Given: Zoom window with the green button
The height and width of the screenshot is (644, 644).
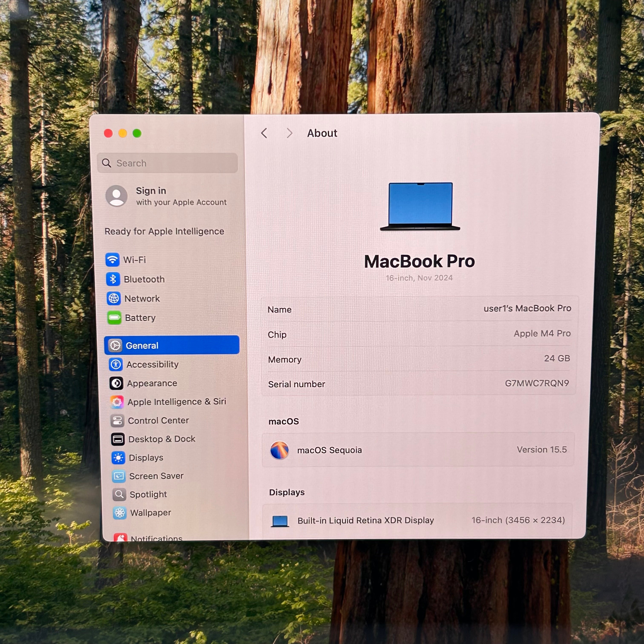Looking at the screenshot, I should [137, 133].
